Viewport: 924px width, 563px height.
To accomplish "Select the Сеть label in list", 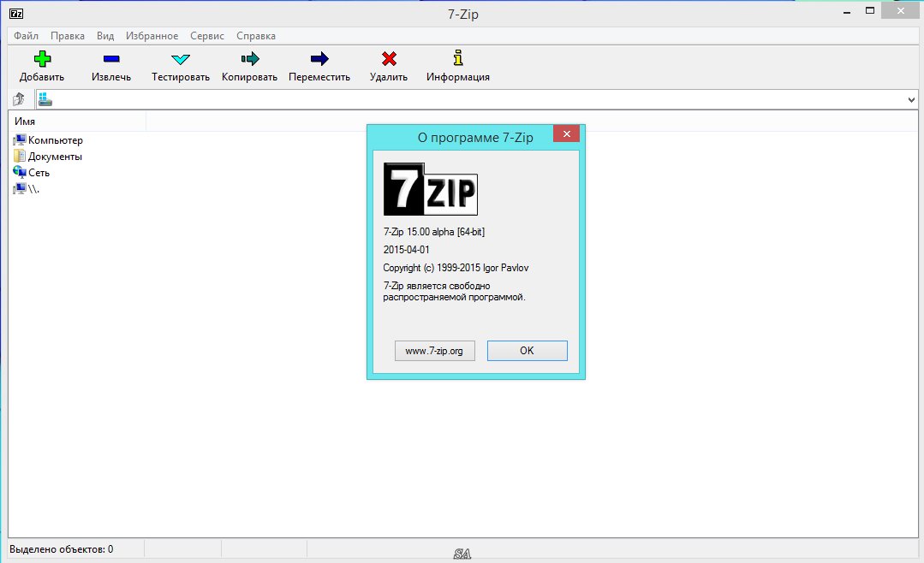I will (39, 173).
